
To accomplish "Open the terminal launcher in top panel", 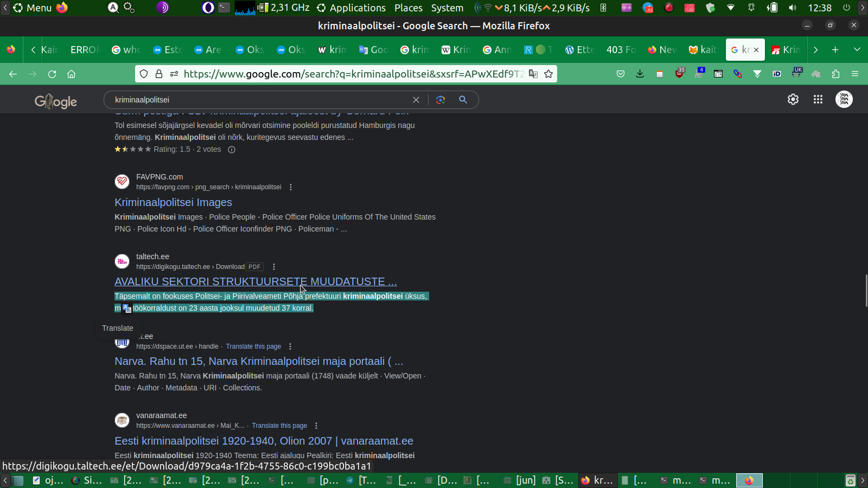I will [x=224, y=8].
